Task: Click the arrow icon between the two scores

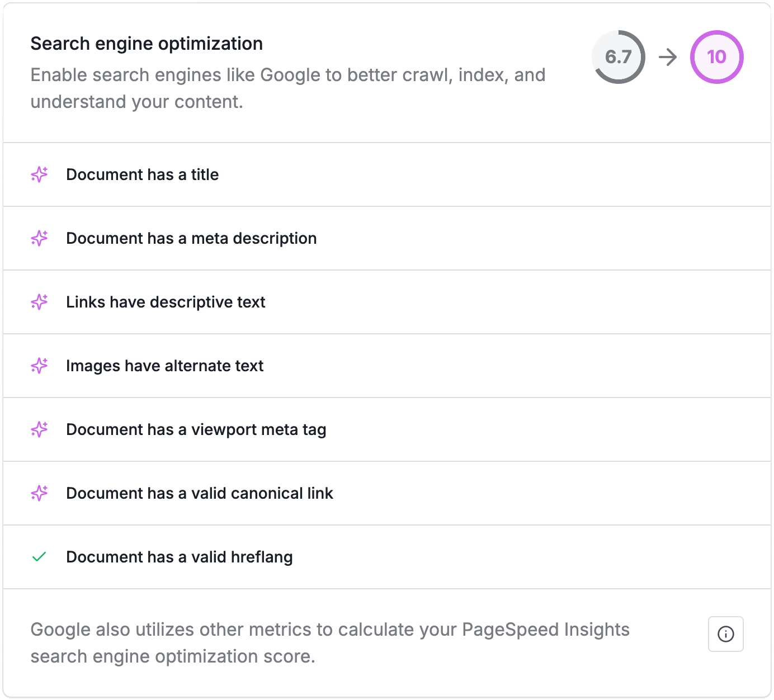Action: 668,57
